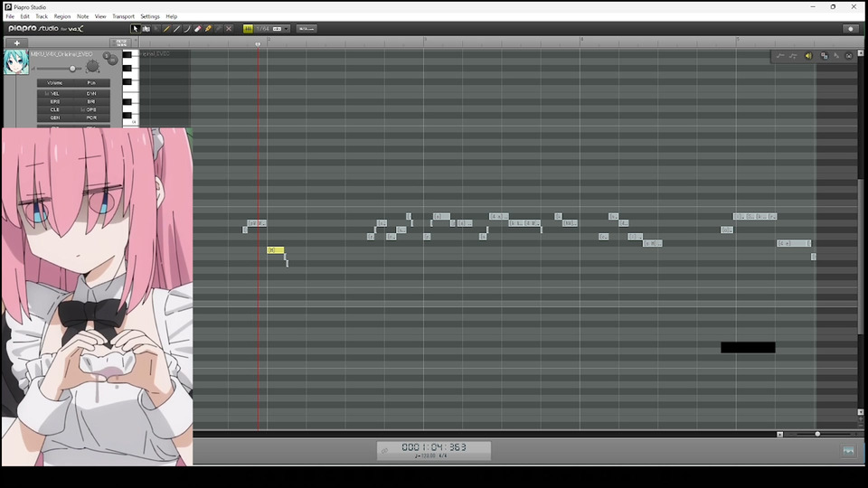This screenshot has height=488, width=868.
Task: Select the highlighted yellow note
Action: click(276, 250)
